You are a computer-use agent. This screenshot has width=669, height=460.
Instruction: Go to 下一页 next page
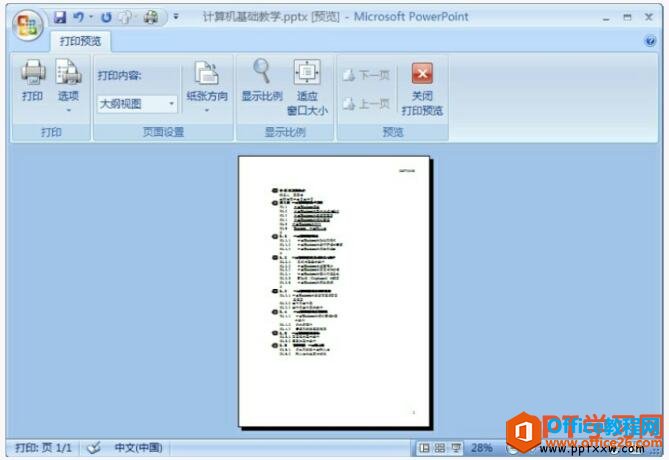(x=366, y=76)
